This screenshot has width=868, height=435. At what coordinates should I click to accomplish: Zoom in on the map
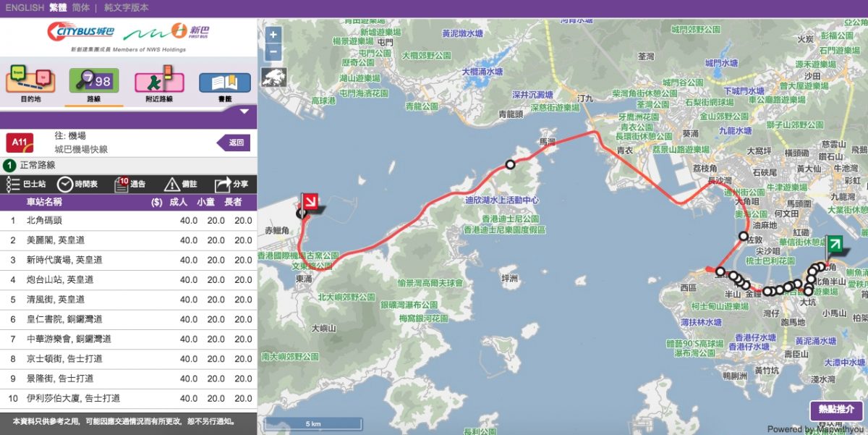click(x=273, y=35)
